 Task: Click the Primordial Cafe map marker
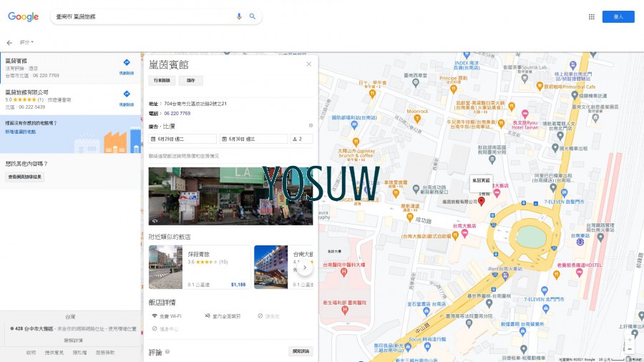540,86
